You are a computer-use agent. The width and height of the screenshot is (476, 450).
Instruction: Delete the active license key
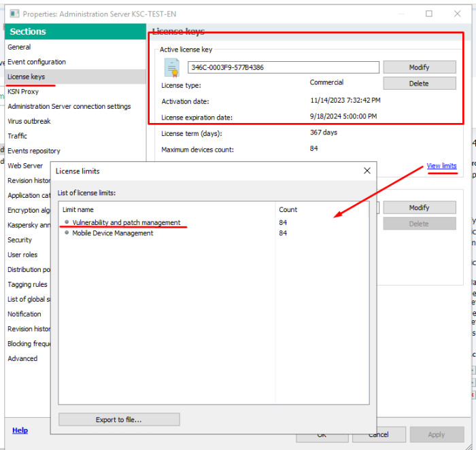[420, 83]
